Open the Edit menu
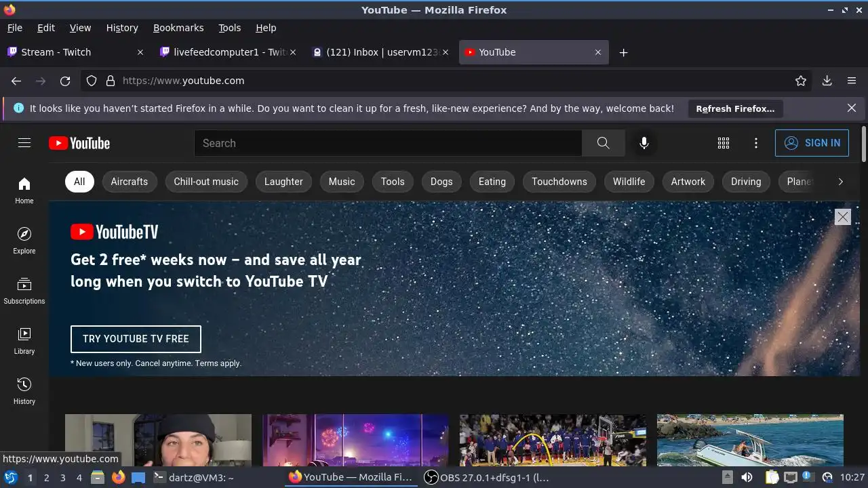Image resolution: width=868 pixels, height=488 pixels. click(x=46, y=28)
